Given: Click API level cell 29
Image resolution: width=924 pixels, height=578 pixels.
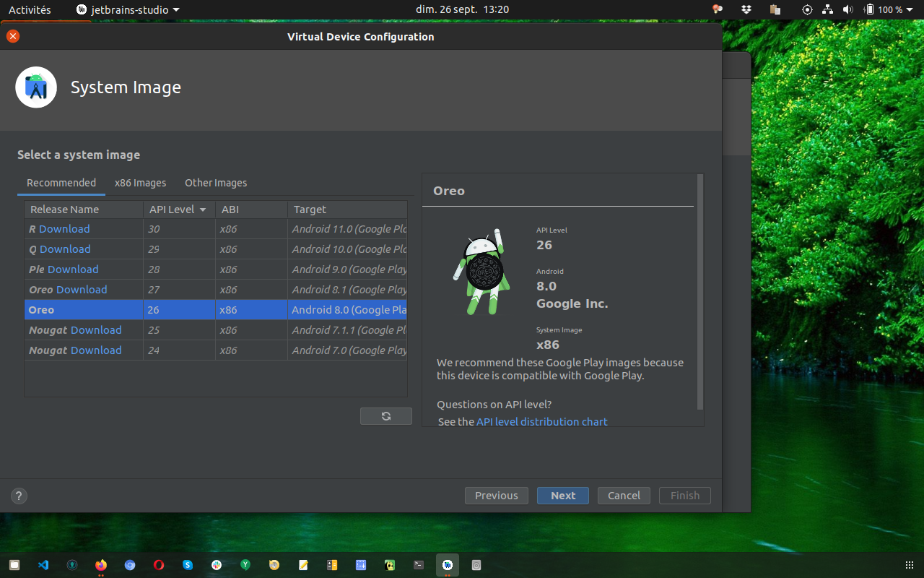Looking at the screenshot, I should coord(179,249).
